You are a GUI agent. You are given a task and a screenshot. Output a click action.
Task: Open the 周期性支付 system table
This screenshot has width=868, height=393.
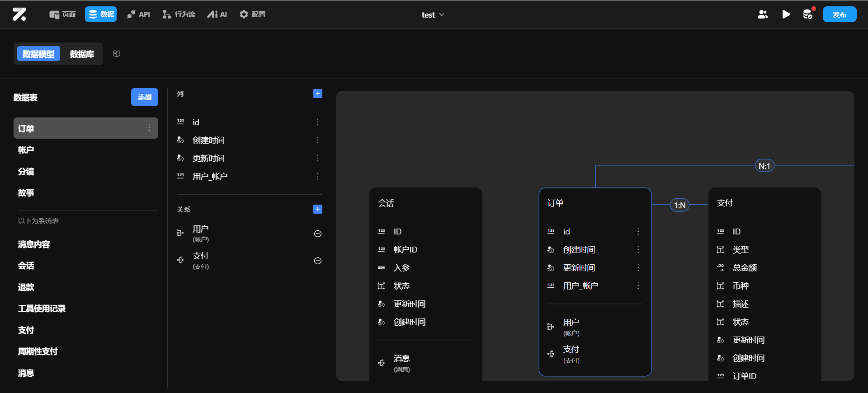[x=86, y=351]
